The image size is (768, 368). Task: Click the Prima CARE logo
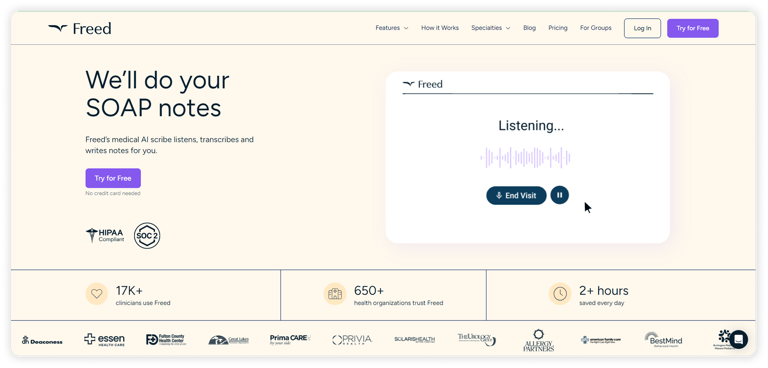[290, 339]
